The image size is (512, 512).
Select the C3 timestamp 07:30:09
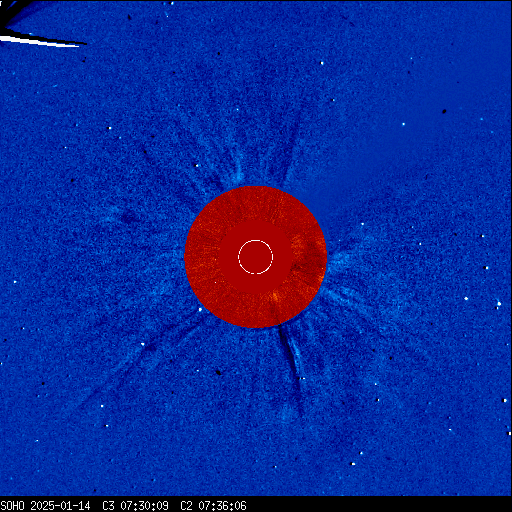(x=144, y=506)
